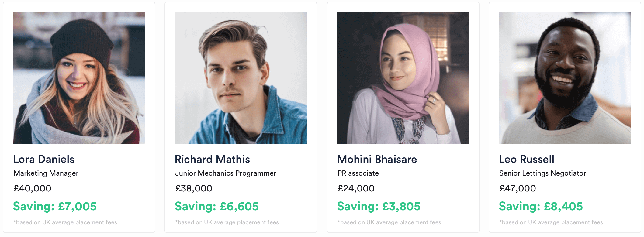This screenshot has width=644, height=237.
Task: Click the Mohini Bhaisare profile photo
Action: click(403, 78)
